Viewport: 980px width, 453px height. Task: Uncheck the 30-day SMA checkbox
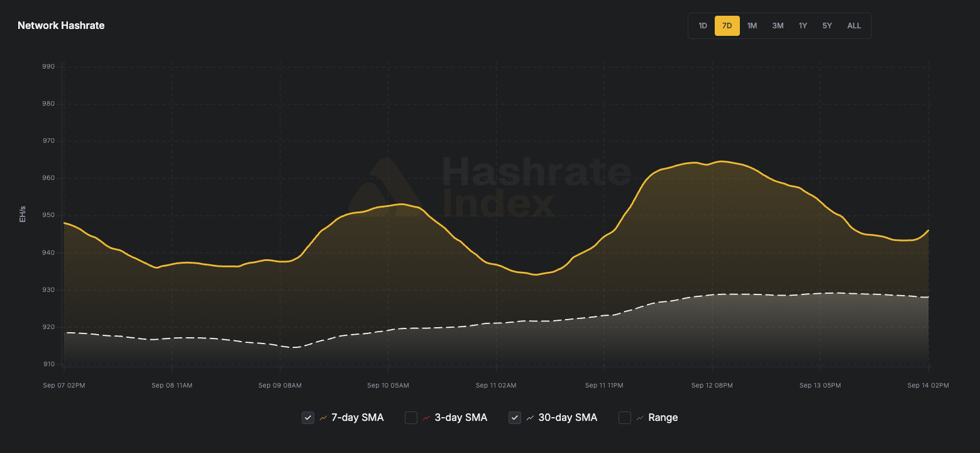[515, 418]
